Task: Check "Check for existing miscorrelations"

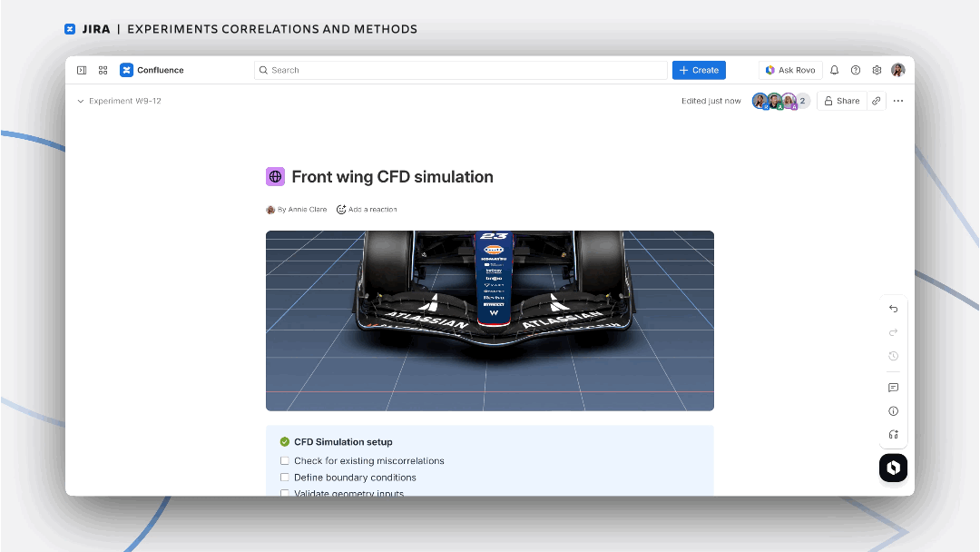Action: 283,460
